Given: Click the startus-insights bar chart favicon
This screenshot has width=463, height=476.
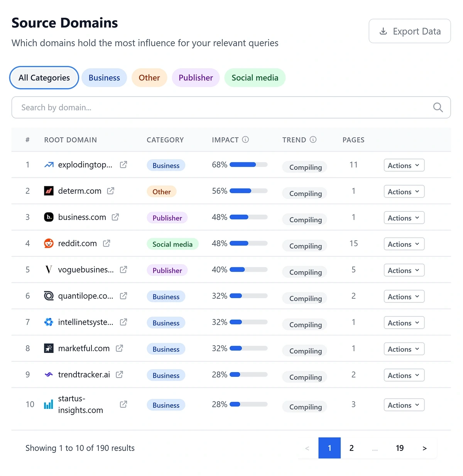Looking at the screenshot, I should 49,404.
